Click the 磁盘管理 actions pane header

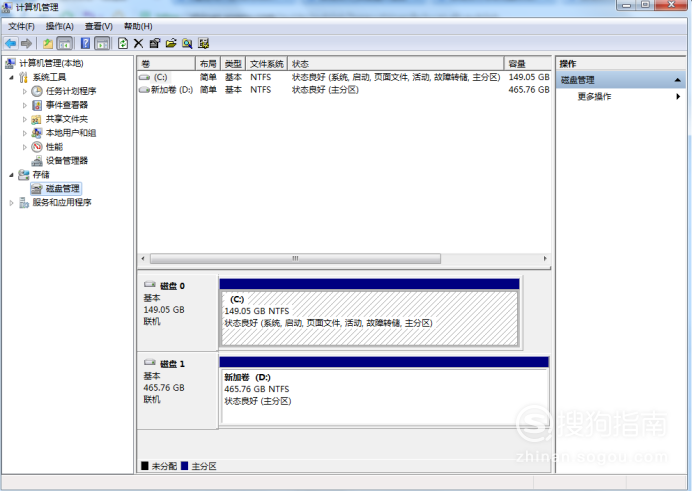621,80
